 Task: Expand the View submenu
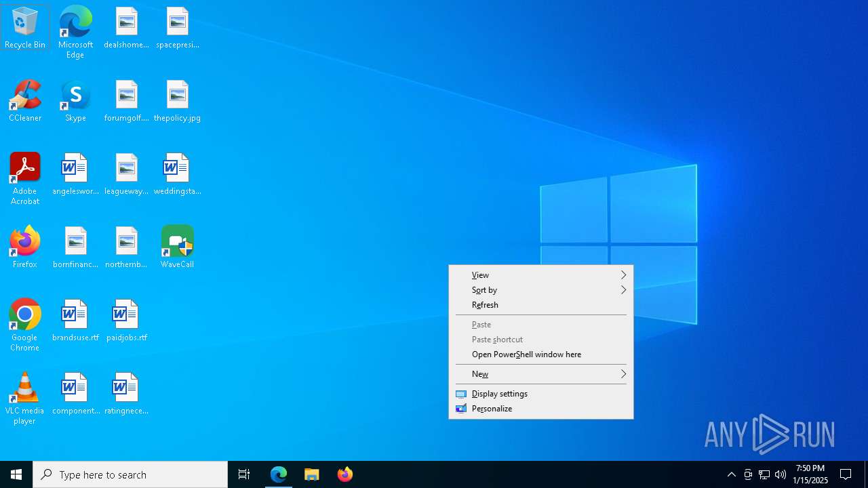tap(541, 275)
